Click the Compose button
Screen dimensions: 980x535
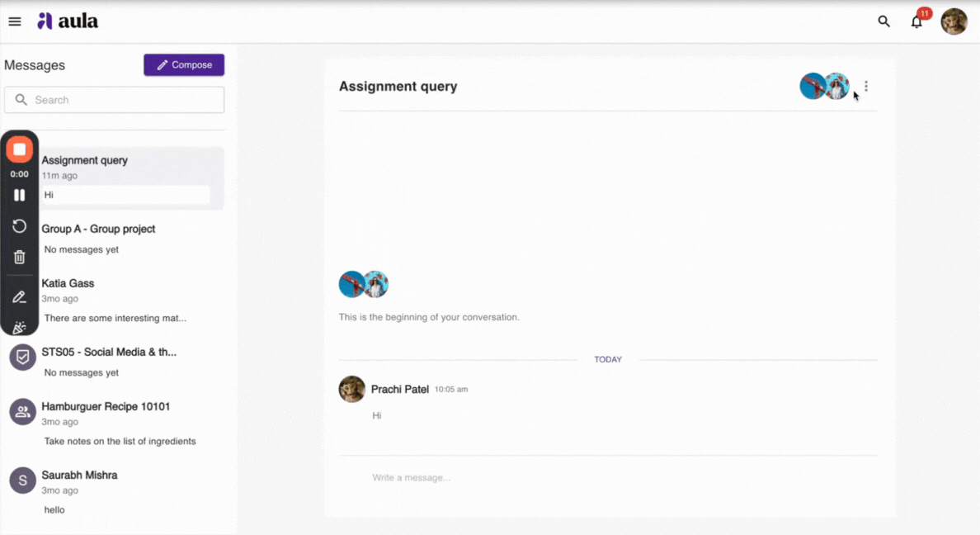(x=184, y=65)
